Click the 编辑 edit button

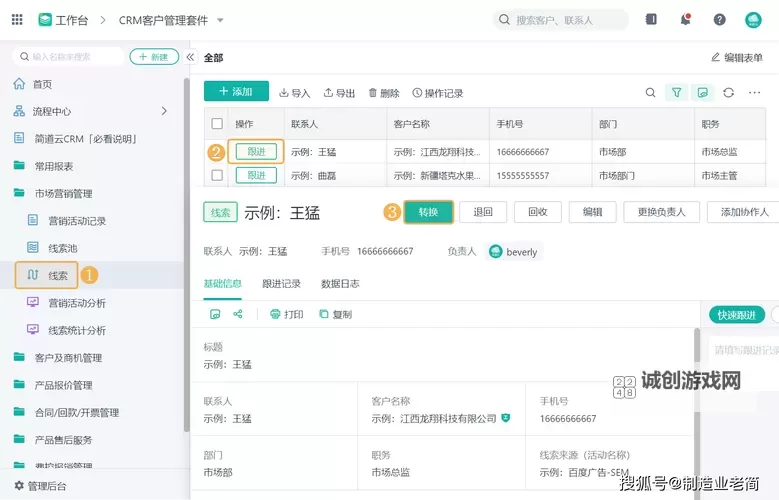pos(592,212)
